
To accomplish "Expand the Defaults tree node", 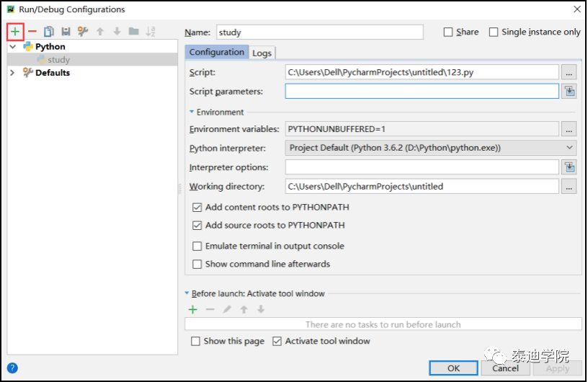I will pyautogui.click(x=12, y=73).
